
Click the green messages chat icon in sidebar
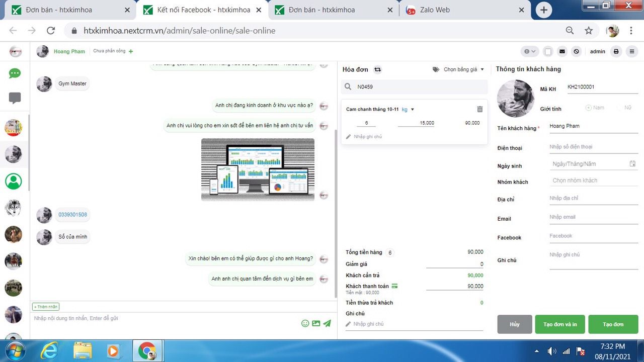15,73
